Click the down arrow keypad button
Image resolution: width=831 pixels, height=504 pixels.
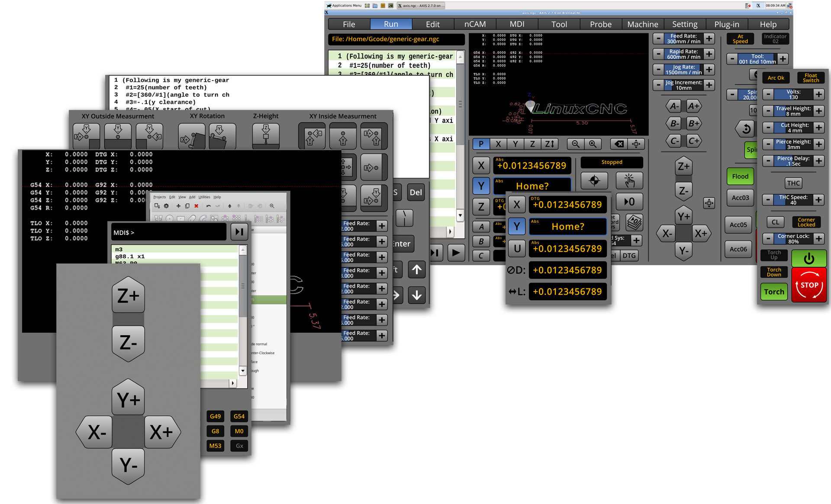[x=417, y=295]
